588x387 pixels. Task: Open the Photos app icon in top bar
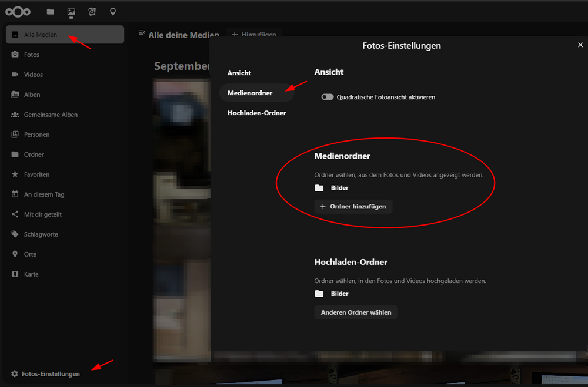click(71, 12)
